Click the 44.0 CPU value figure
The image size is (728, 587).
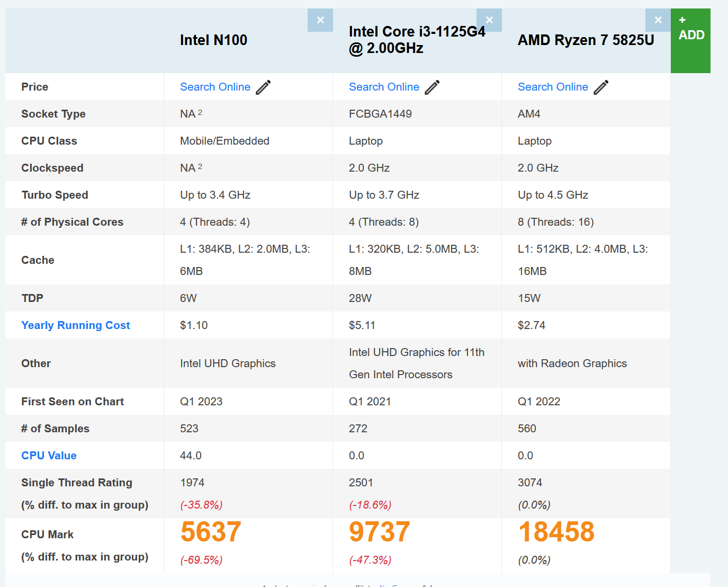(191, 456)
